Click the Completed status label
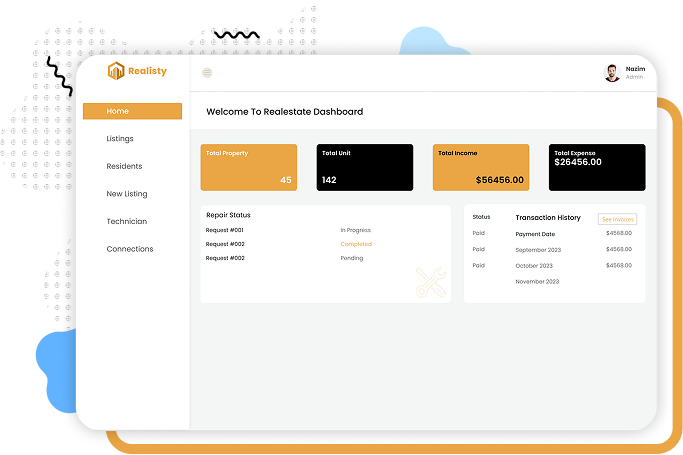Image resolution: width=683 pixels, height=455 pixels. [356, 244]
